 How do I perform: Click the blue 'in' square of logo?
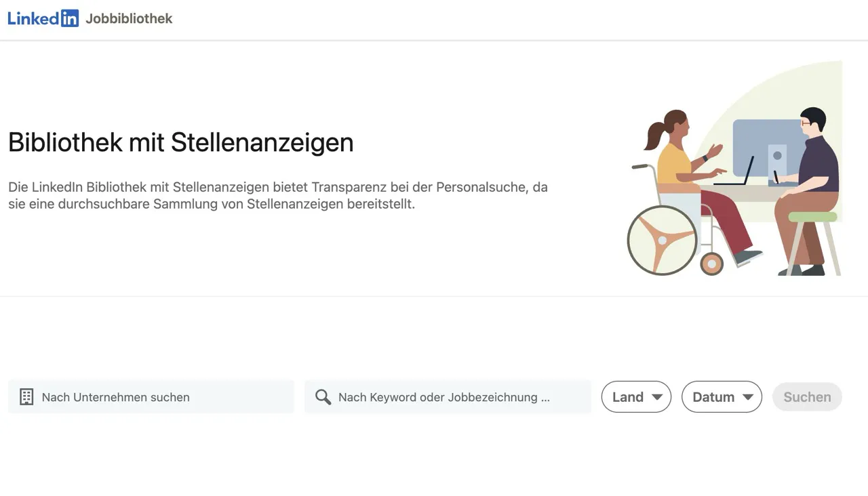coord(70,18)
